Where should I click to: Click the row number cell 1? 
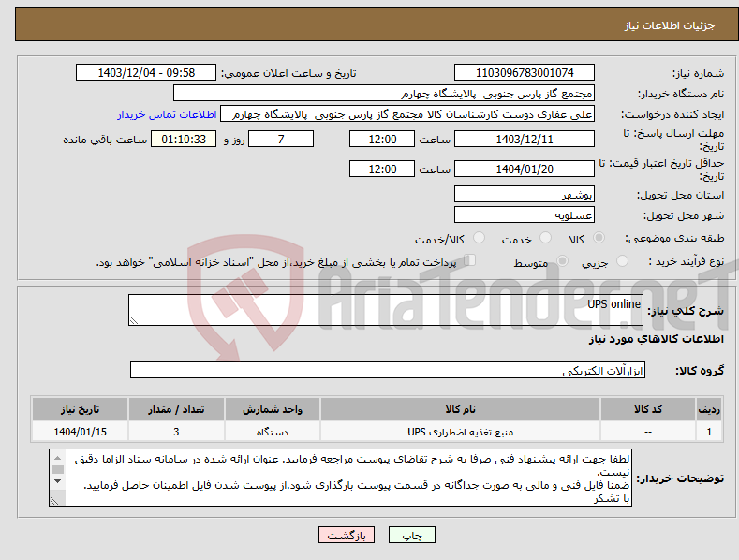click(709, 432)
